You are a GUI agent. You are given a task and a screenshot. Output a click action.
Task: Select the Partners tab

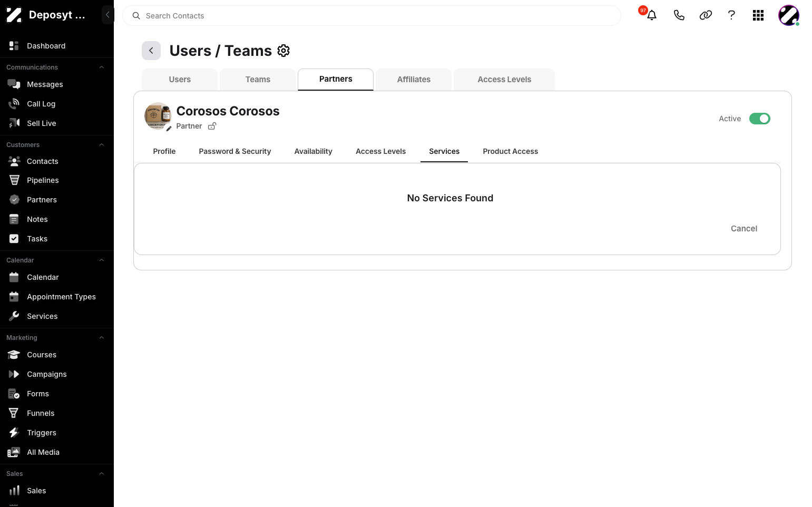coord(336,80)
